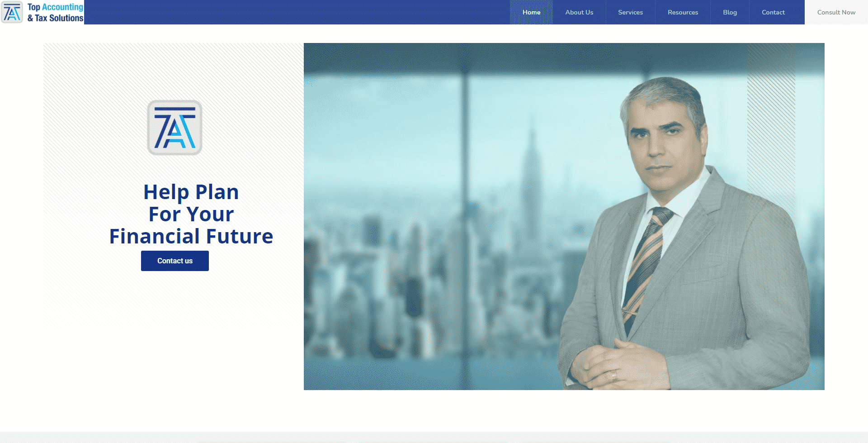Click the hero photo of the businessman
Image resolution: width=868 pixels, height=443 pixels.
tap(564, 216)
